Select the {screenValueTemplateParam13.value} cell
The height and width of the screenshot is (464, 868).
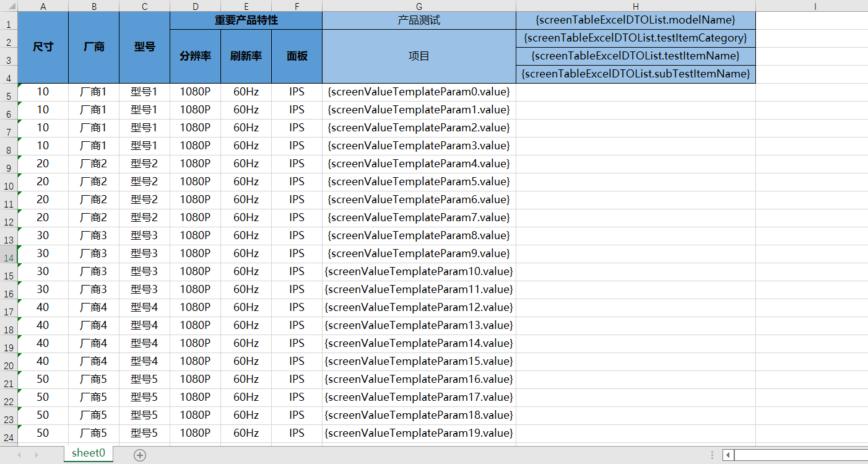(x=419, y=326)
